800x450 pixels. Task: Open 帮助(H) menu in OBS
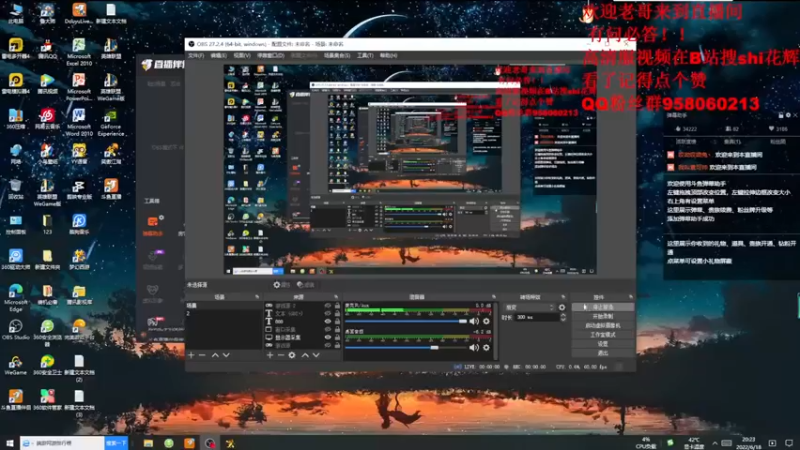click(x=388, y=55)
